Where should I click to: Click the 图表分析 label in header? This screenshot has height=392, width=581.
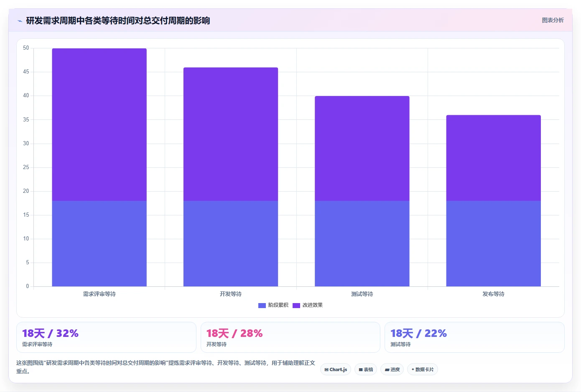553,20
